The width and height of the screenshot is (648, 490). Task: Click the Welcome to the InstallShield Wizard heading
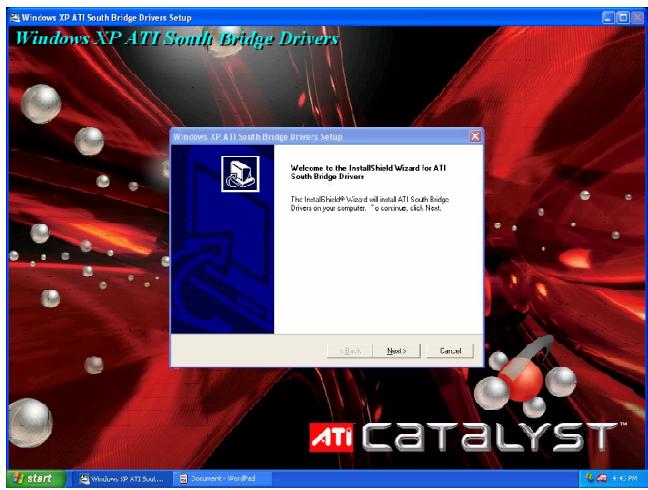point(368,172)
